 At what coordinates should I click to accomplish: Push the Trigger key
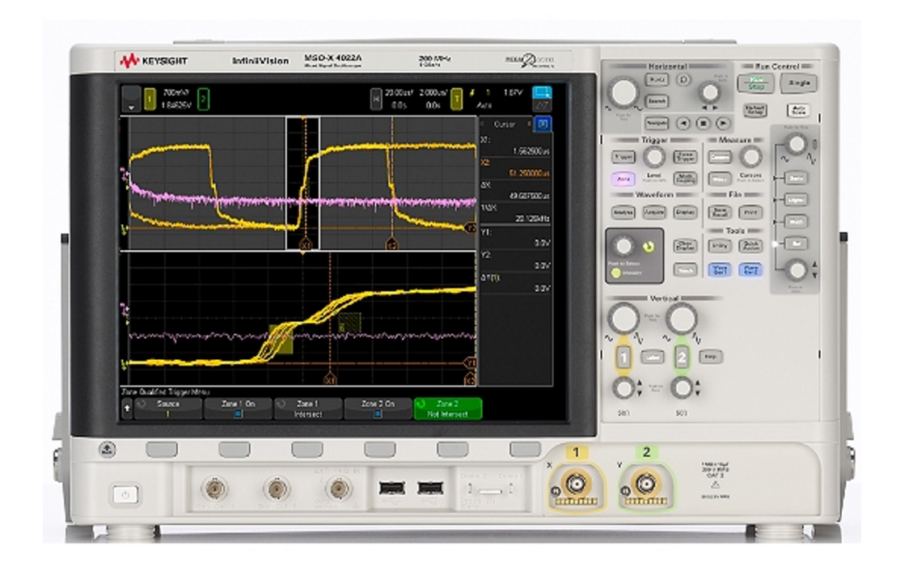pos(624,157)
